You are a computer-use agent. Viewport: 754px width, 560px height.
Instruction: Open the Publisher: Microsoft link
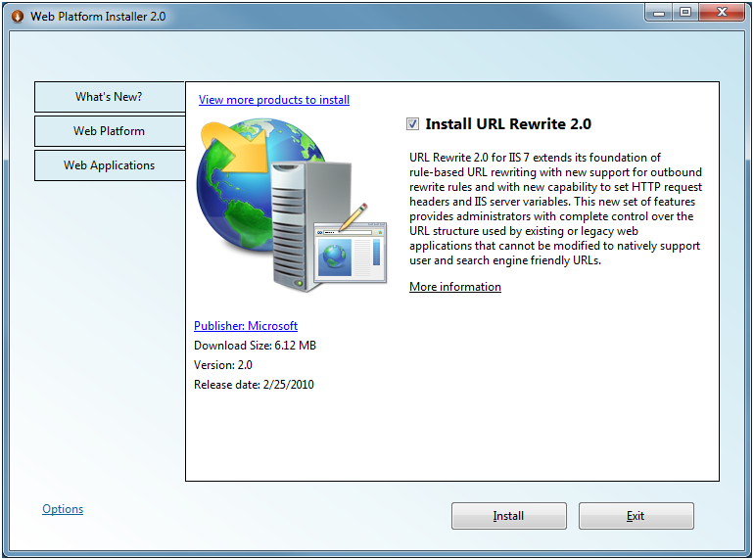click(246, 326)
